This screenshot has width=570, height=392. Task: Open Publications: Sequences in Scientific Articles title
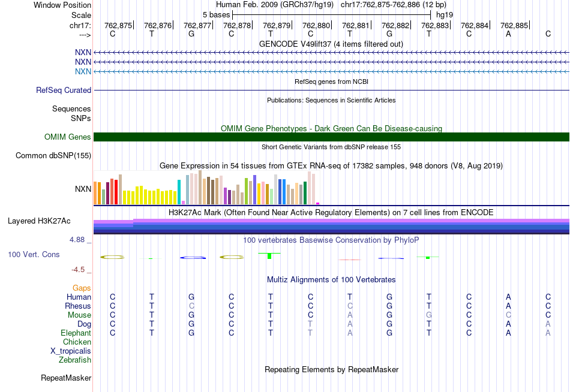click(331, 100)
